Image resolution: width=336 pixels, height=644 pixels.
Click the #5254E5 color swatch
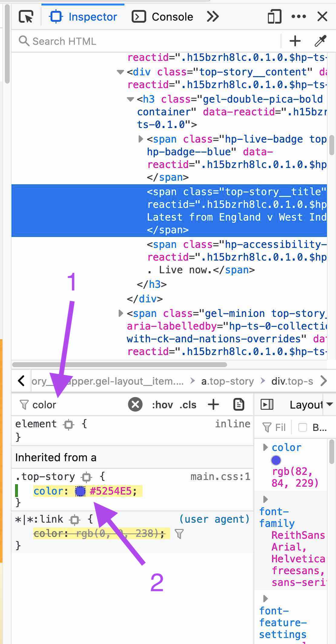coord(81,491)
